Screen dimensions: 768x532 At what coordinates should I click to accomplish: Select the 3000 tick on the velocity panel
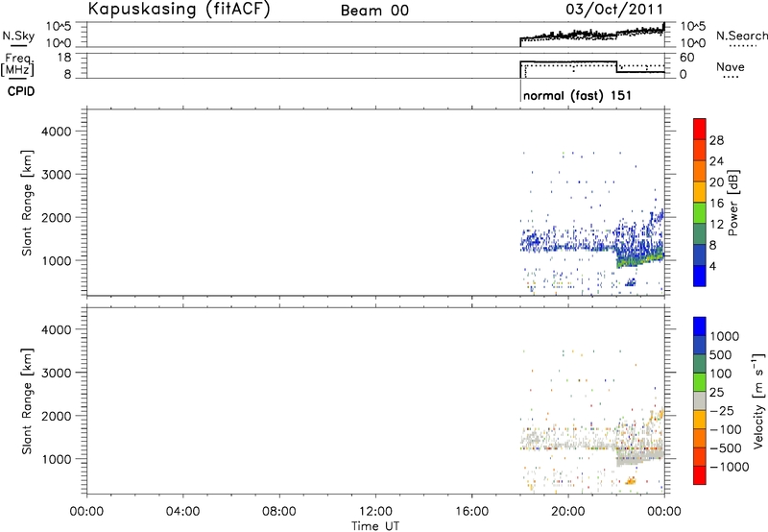[x=56, y=373]
